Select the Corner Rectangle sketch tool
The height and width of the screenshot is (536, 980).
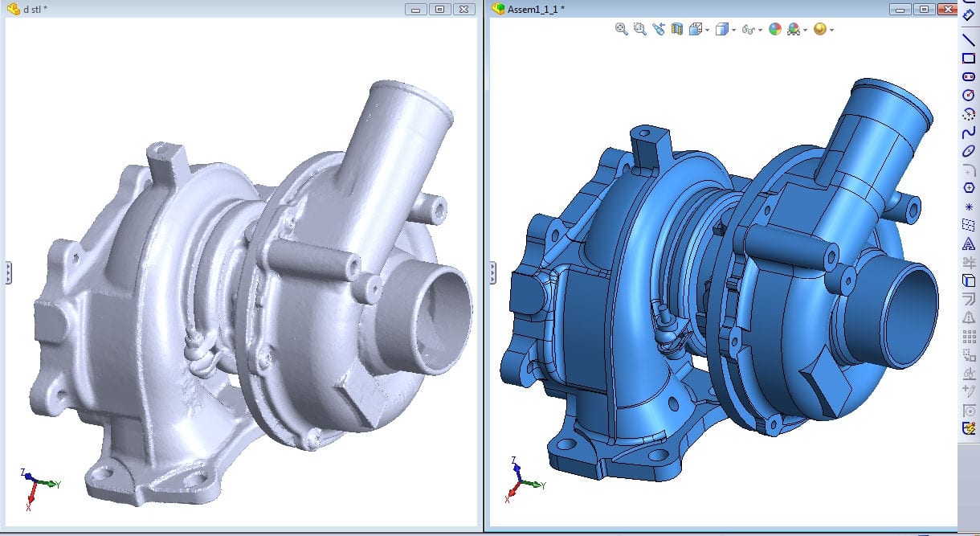point(969,58)
